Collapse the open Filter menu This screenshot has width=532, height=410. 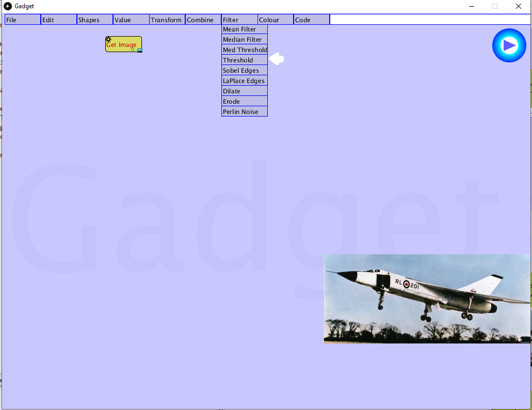click(239, 20)
